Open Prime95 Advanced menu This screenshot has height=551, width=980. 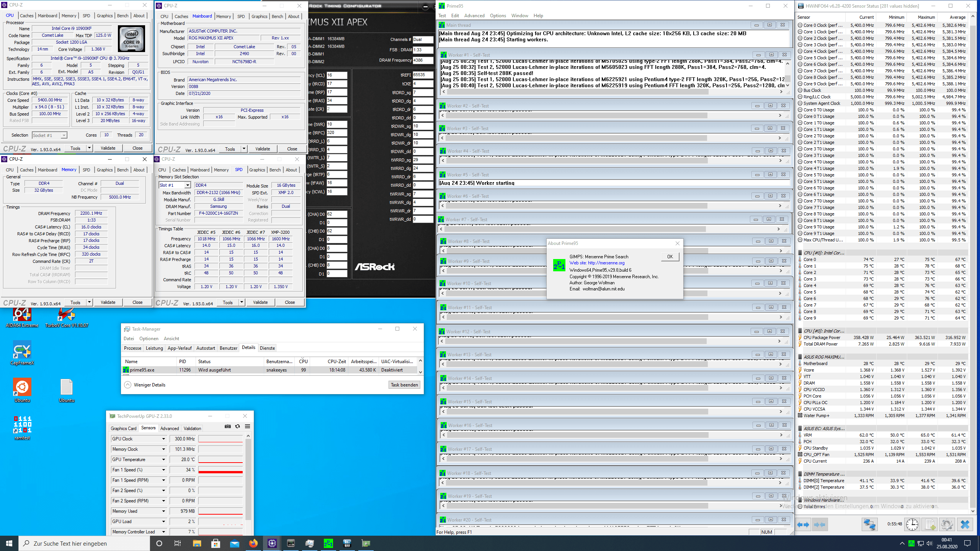tap(474, 16)
